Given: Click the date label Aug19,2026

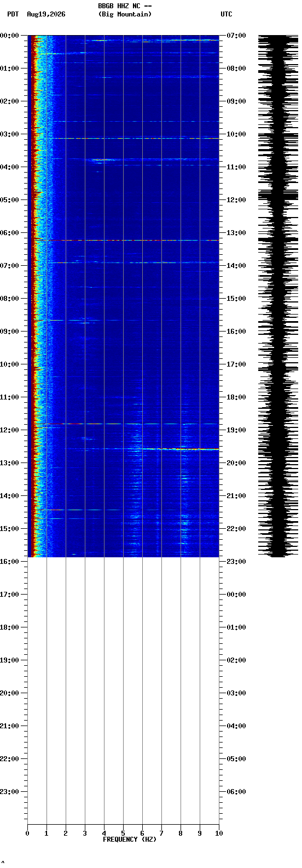Looking at the screenshot, I should 46,14.
